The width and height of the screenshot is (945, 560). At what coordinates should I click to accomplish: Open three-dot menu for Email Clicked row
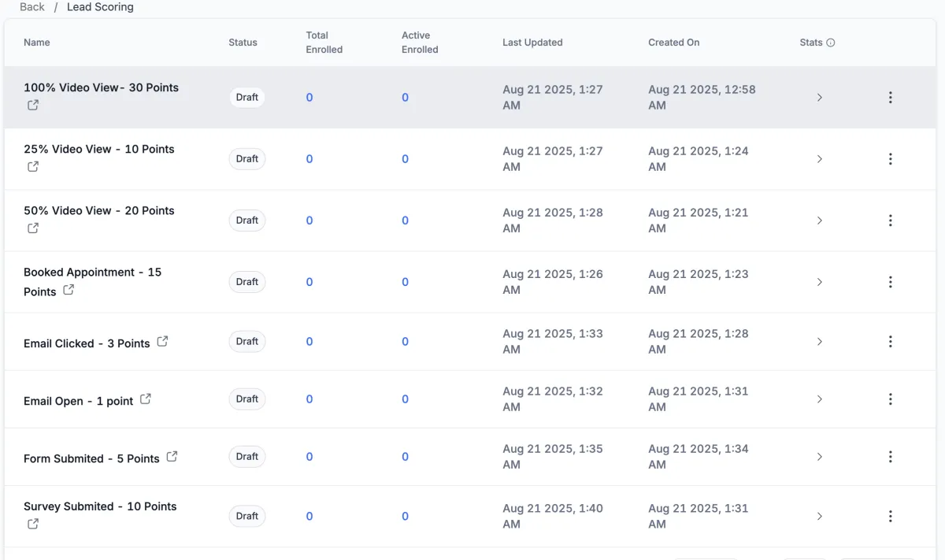pos(890,342)
